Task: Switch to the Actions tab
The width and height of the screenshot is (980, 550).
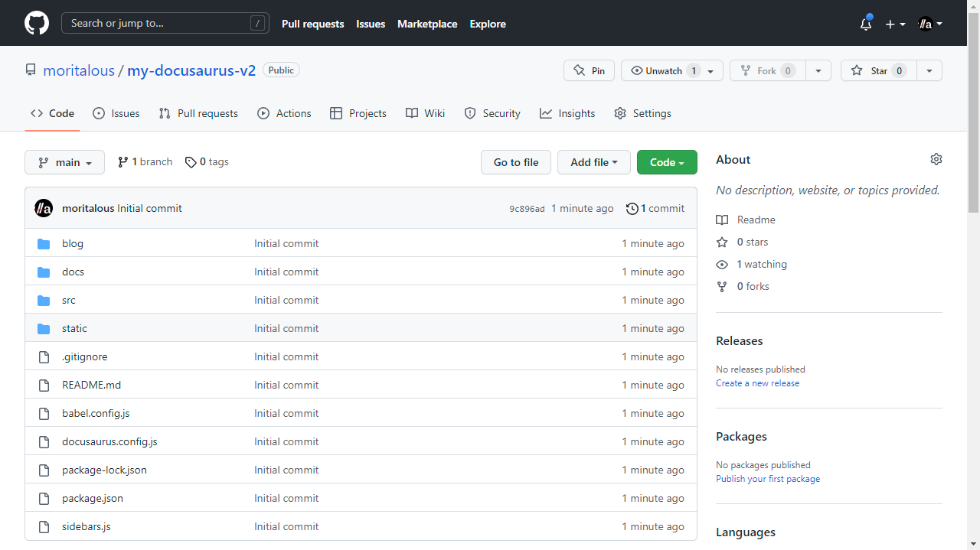Action: coord(284,113)
